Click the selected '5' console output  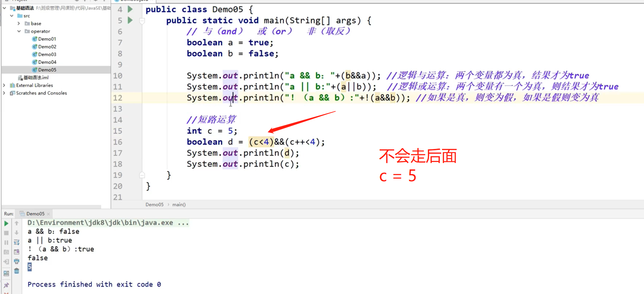(x=30, y=267)
